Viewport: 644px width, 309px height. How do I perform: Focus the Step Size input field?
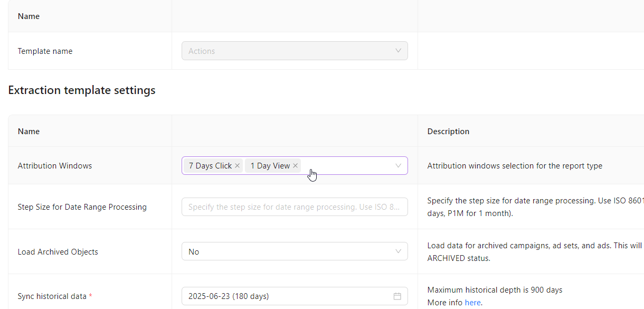[x=294, y=207]
